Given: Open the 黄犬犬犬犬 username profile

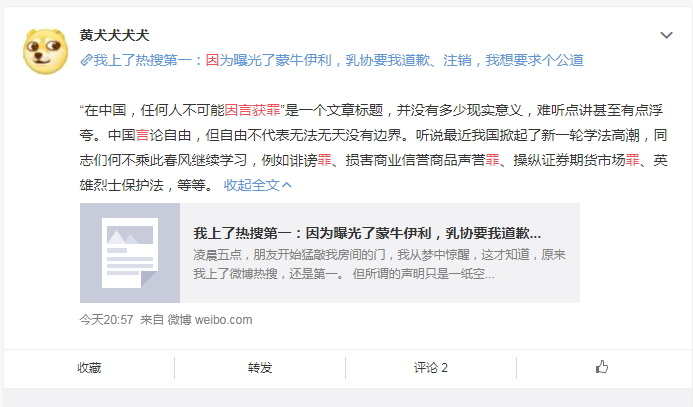Looking at the screenshot, I should pyautogui.click(x=114, y=35).
